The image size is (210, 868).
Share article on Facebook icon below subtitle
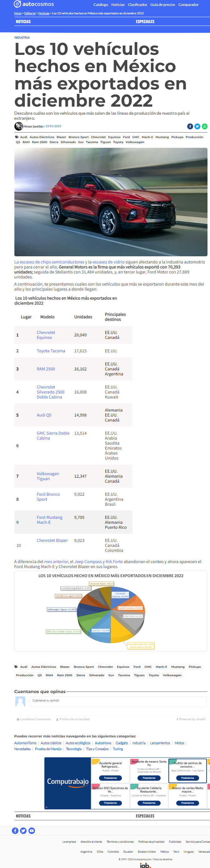point(190,126)
